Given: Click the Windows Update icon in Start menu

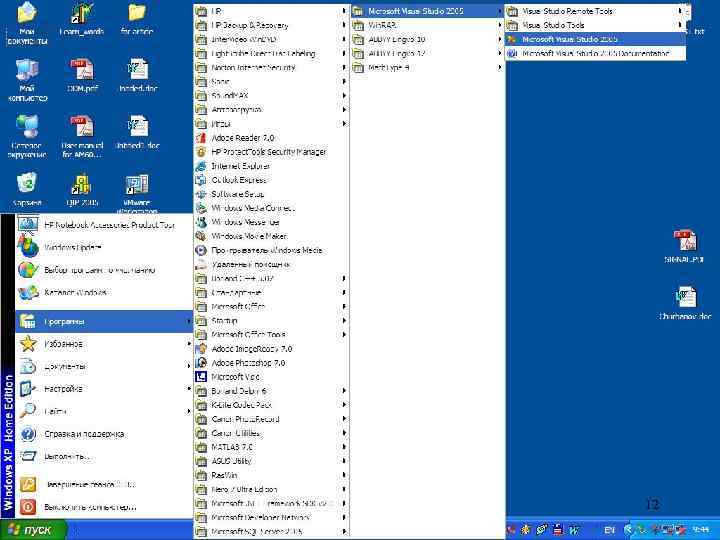Looking at the screenshot, I should pos(28,247).
